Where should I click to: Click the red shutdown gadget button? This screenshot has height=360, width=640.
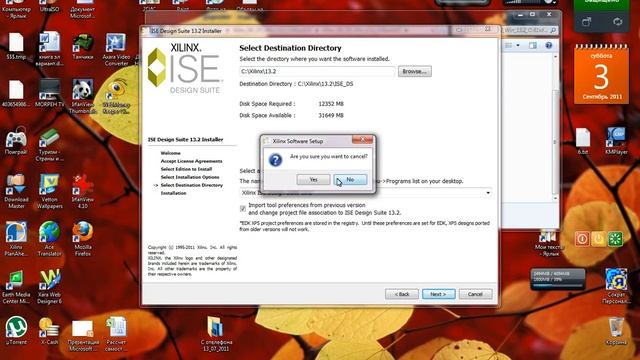click(582, 239)
